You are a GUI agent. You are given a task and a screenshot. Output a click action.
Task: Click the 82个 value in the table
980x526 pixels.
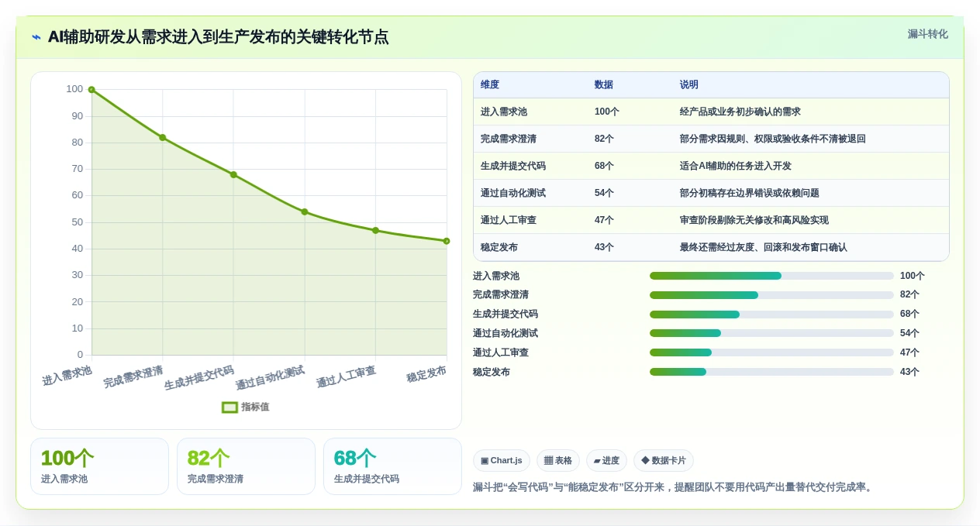coord(604,139)
